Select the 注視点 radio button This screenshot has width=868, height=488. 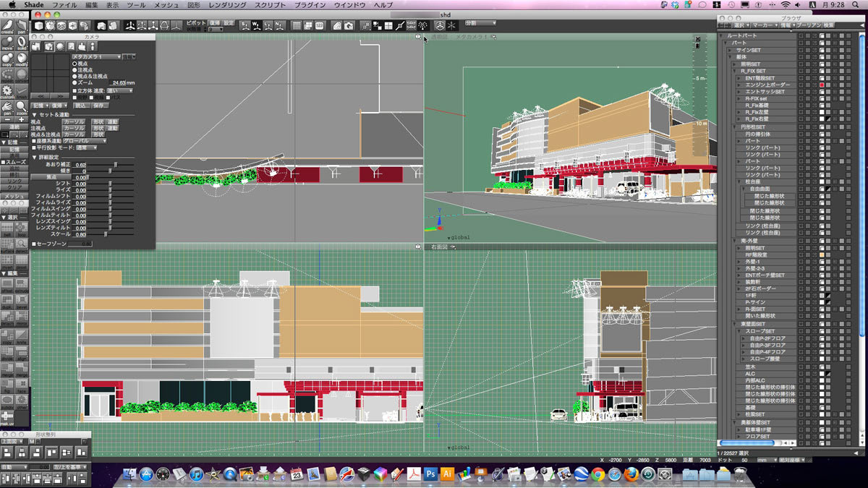click(x=75, y=69)
